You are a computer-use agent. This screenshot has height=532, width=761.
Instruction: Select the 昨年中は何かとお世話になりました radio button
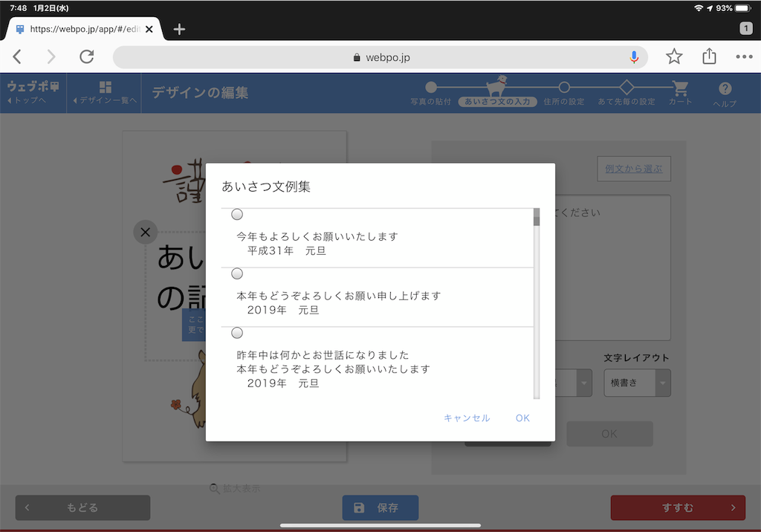point(236,333)
